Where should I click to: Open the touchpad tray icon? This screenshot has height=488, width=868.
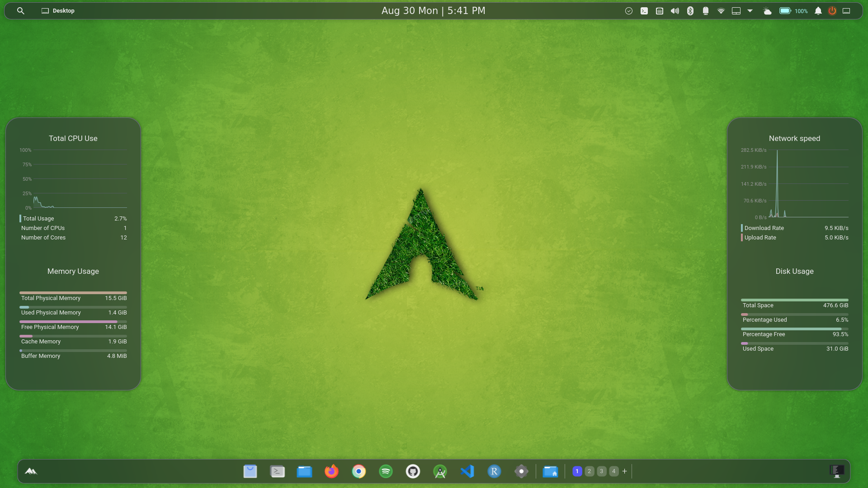tap(736, 11)
